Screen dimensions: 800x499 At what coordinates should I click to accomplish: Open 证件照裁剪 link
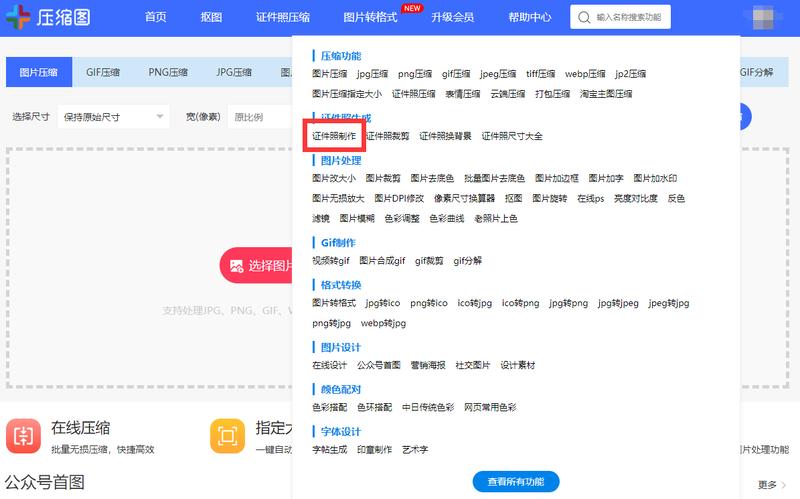388,136
